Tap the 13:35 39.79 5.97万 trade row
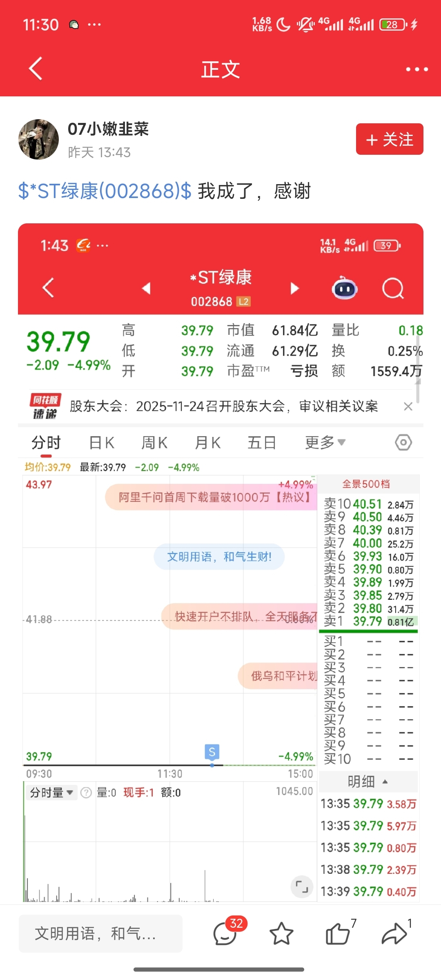Image resolution: width=441 pixels, height=980 pixels. click(x=368, y=826)
